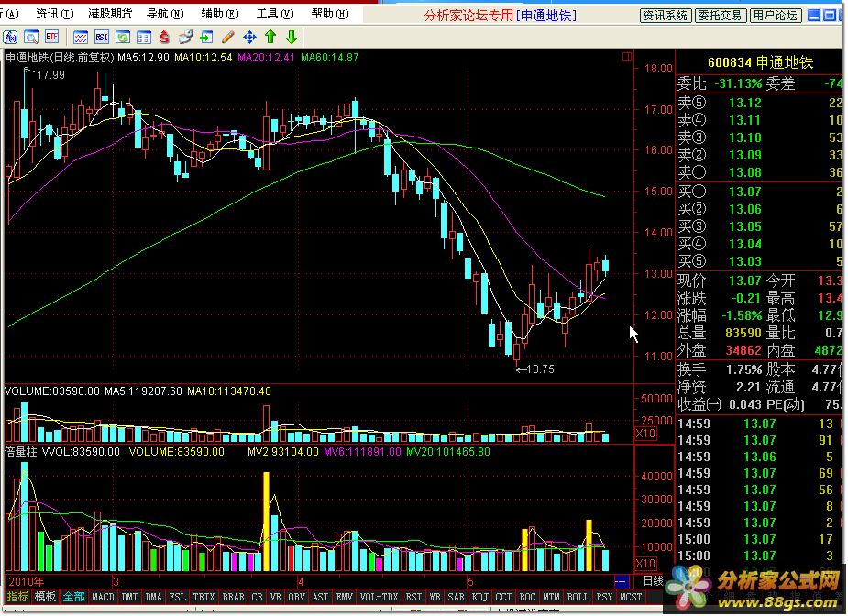Select the 指标 tab

click(x=17, y=597)
